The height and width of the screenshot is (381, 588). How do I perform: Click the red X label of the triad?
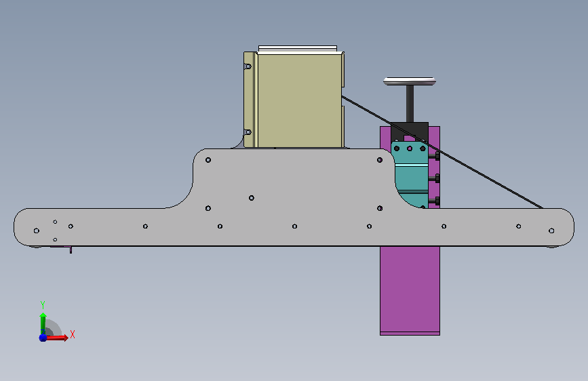tap(73, 334)
